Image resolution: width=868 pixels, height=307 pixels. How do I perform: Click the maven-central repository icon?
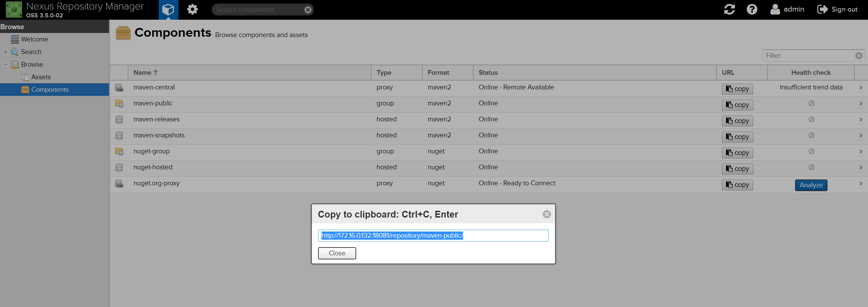coord(119,88)
